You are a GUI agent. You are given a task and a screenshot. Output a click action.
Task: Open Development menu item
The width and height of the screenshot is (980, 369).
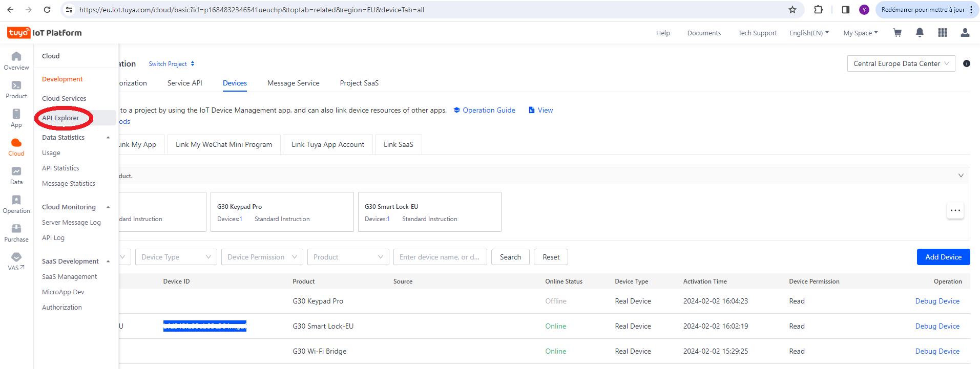pyautogui.click(x=62, y=79)
